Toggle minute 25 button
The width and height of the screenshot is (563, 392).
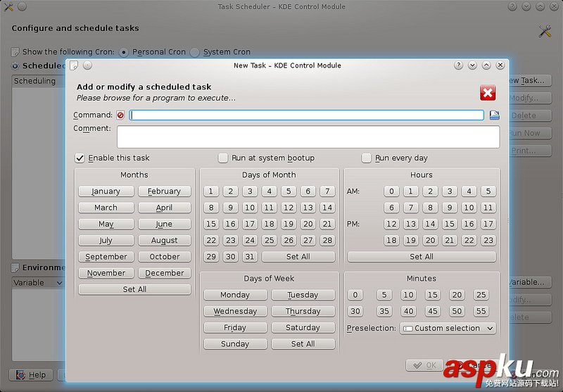tap(481, 295)
